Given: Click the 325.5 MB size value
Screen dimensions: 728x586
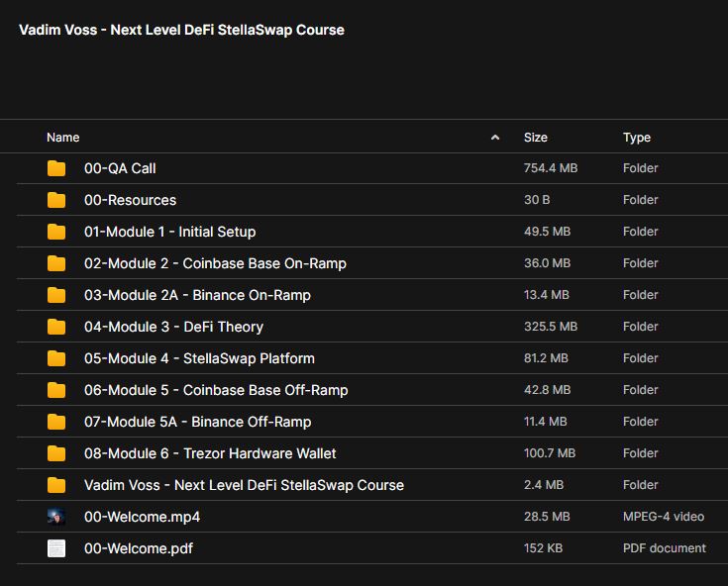Looking at the screenshot, I should coord(551,327).
